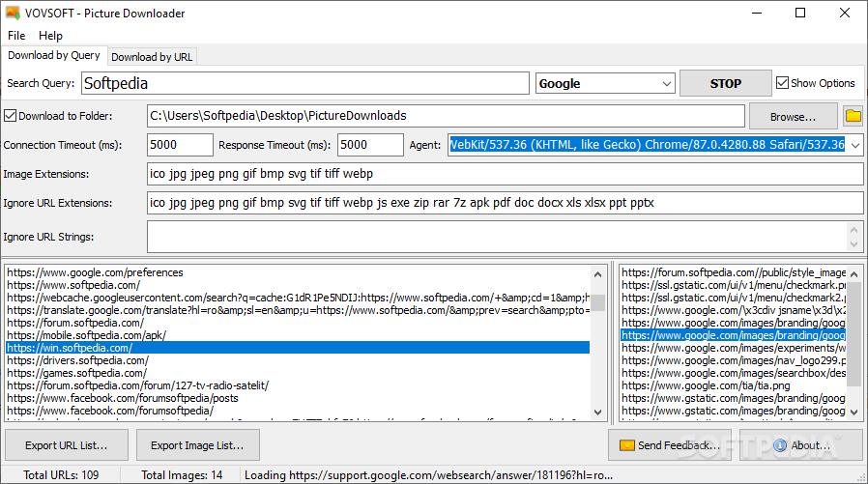Select the checkmark2 gstatic image row
The height and width of the screenshot is (484, 868).
pyautogui.click(x=734, y=298)
